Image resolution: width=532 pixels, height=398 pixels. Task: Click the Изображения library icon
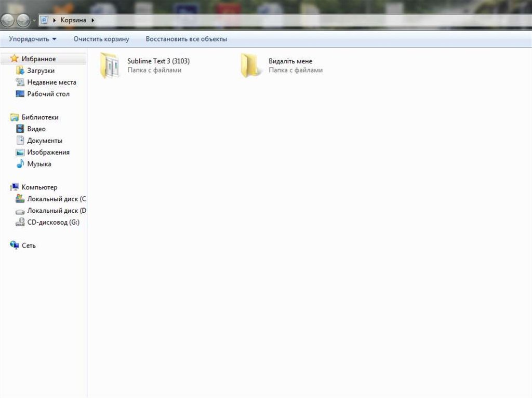tap(20, 153)
